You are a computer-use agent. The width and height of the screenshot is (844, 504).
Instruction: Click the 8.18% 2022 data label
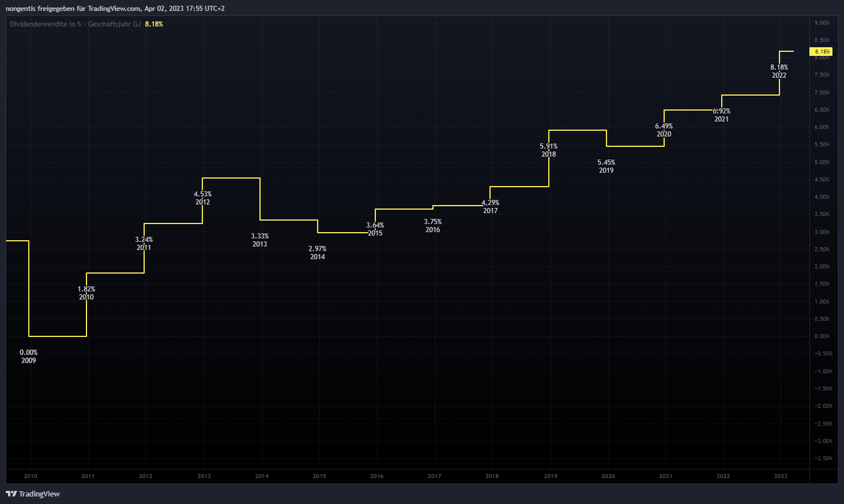coord(779,71)
